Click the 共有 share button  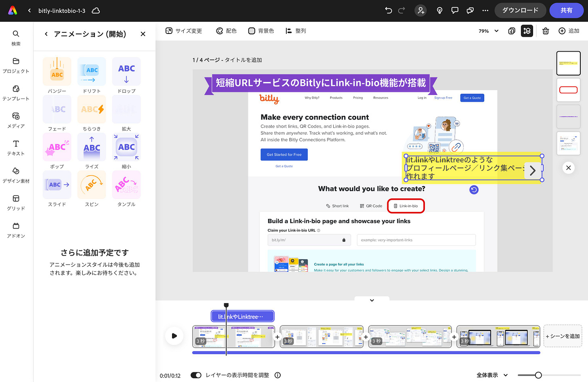pos(566,10)
